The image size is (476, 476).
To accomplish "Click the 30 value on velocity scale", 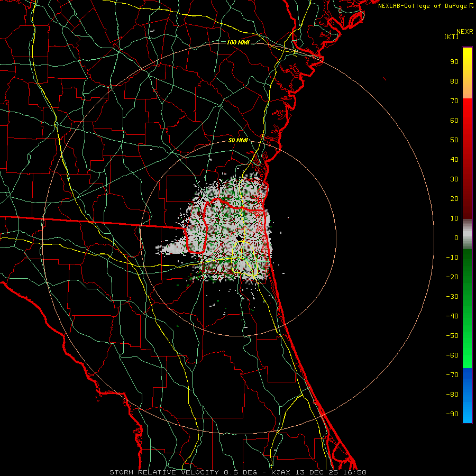I will tap(454, 179).
